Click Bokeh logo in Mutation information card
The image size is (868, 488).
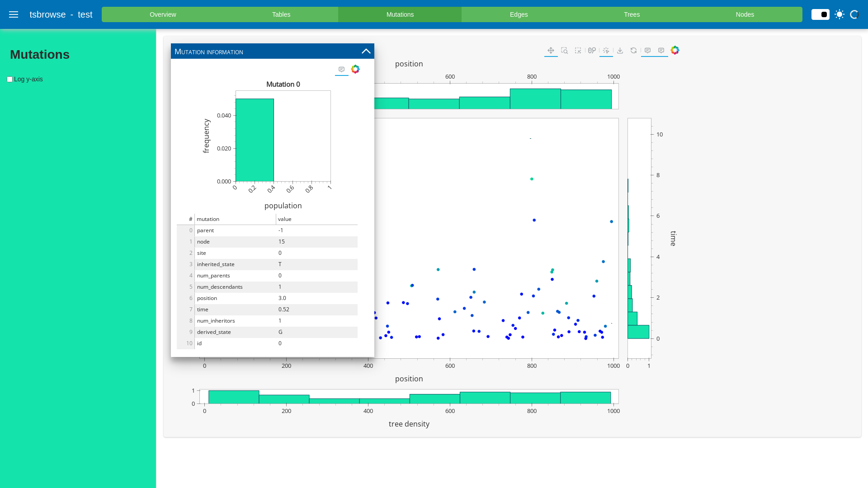point(355,69)
